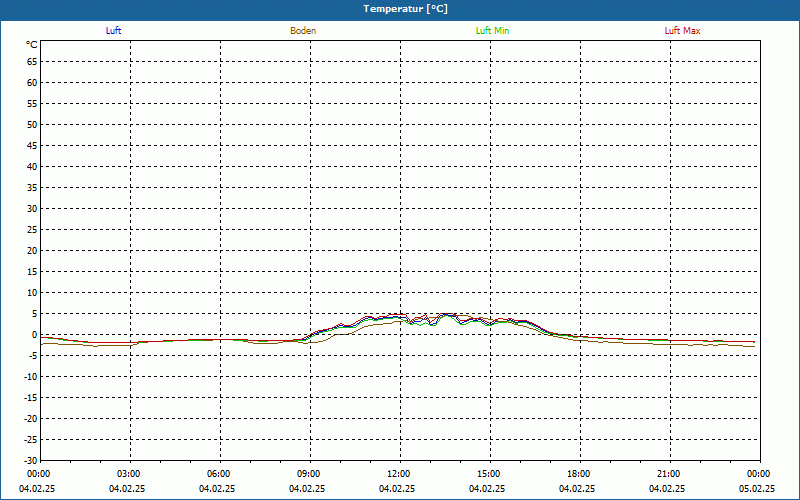The width and height of the screenshot is (800, 500).
Task: Click the 60 y-axis value
Action: point(32,83)
